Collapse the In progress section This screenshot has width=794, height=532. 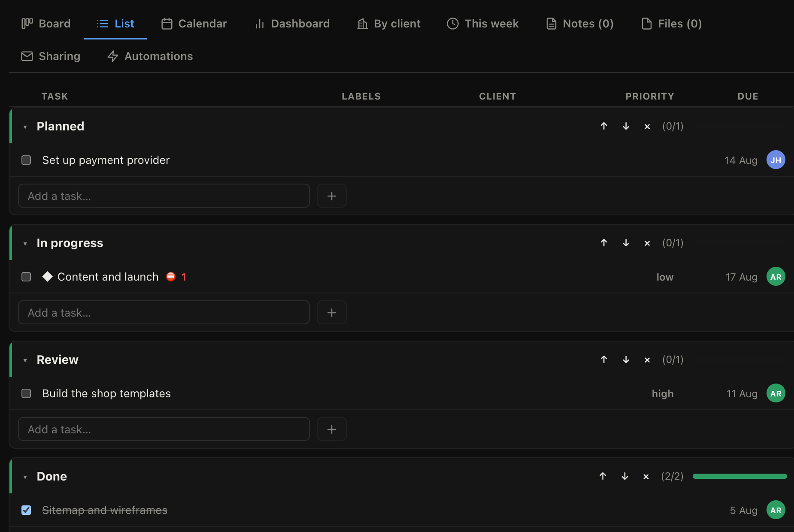coord(25,244)
